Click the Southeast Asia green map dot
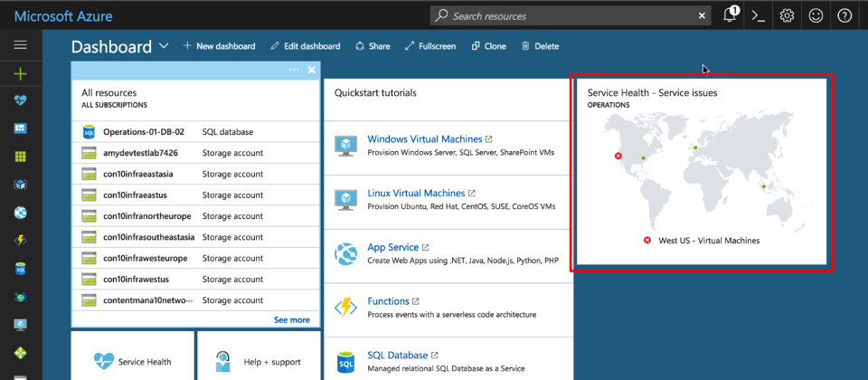868x380 pixels. click(763, 186)
